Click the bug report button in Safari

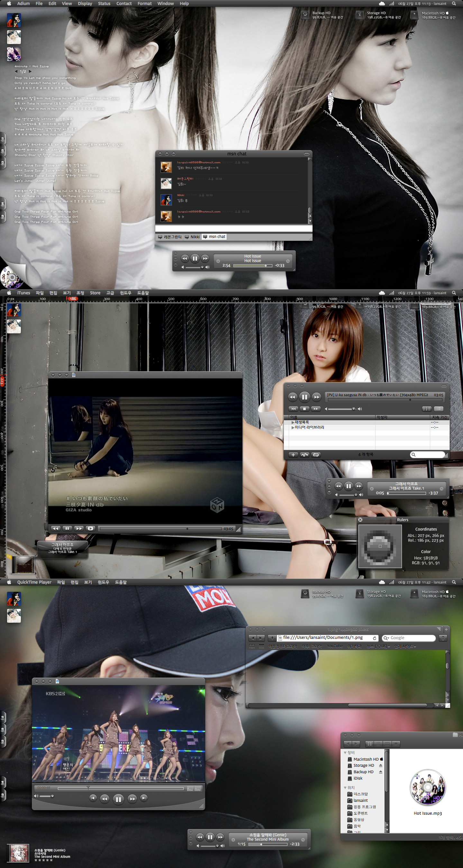(x=443, y=638)
